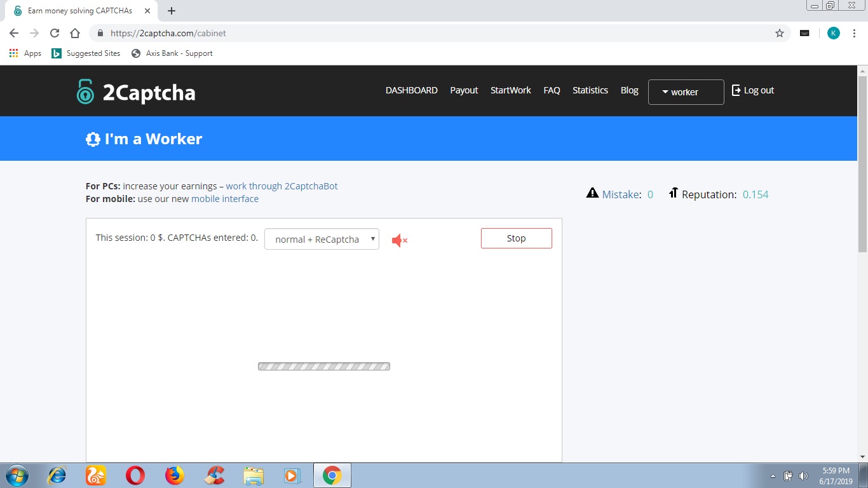Launch UC Browser from the taskbar
The height and width of the screenshot is (488, 868).
(96, 475)
